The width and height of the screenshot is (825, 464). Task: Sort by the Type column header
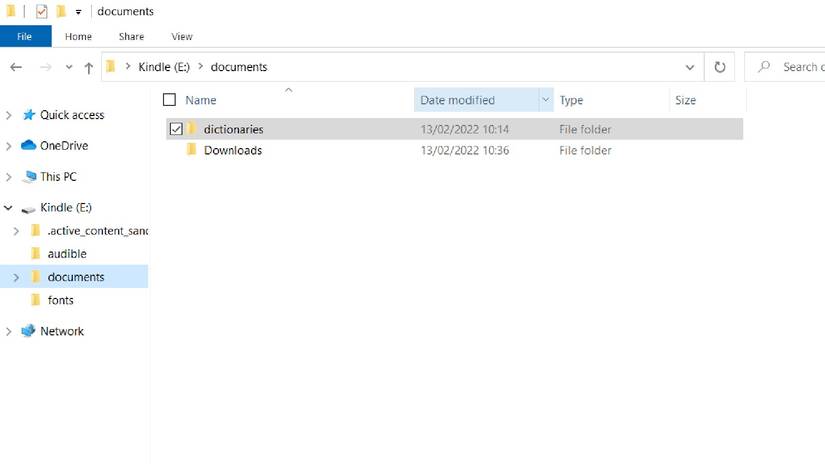coord(571,100)
